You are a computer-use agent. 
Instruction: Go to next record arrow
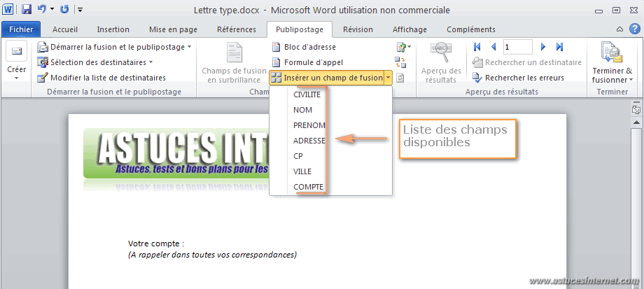pyautogui.click(x=543, y=47)
